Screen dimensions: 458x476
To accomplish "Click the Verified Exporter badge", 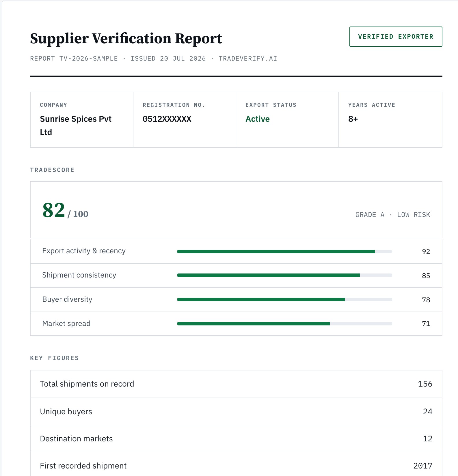I will click(396, 37).
